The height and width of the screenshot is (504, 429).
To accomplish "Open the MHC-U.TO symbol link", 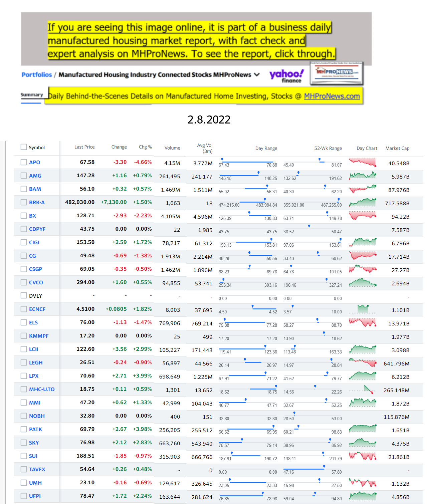I will (42, 389).
